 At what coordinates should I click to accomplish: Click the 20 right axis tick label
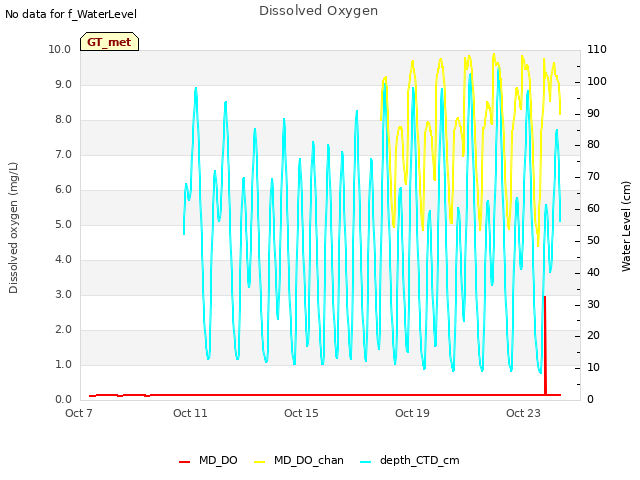[593, 336]
